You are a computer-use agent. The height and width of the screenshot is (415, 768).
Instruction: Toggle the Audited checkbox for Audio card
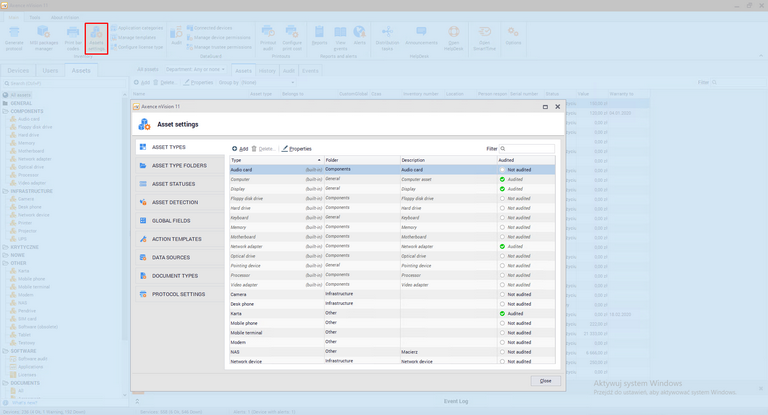pos(502,170)
